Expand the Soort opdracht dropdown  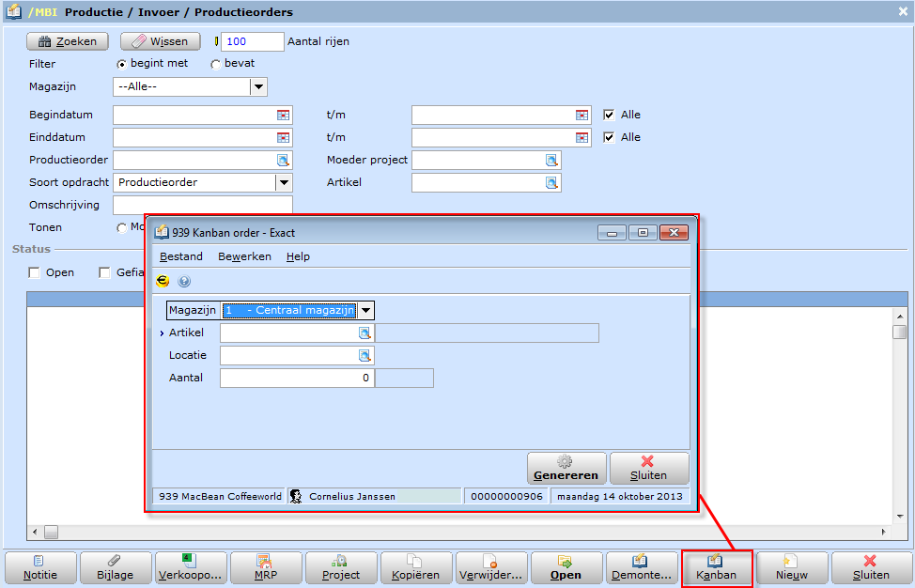coord(284,182)
